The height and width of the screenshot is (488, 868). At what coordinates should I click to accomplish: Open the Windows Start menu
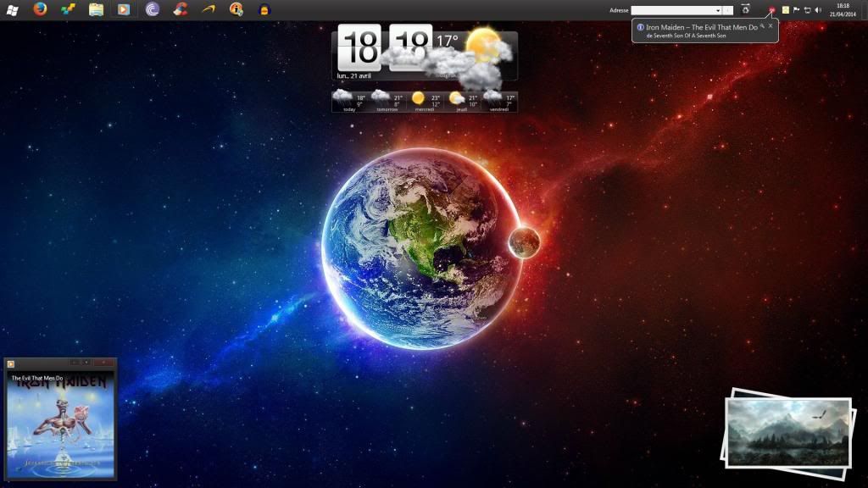pyautogui.click(x=13, y=9)
